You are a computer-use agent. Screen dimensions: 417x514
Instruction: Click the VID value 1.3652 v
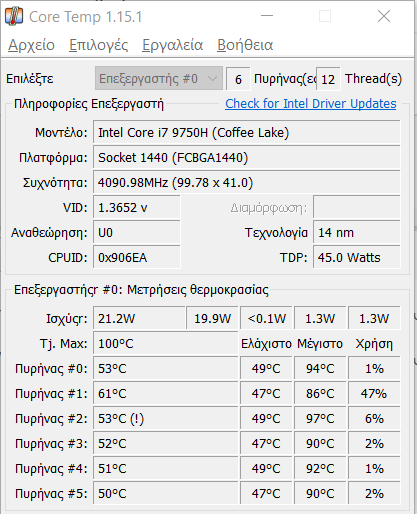(x=137, y=208)
